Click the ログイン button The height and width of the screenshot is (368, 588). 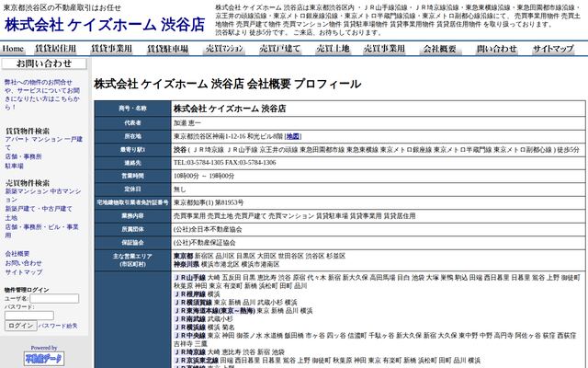coord(20,326)
